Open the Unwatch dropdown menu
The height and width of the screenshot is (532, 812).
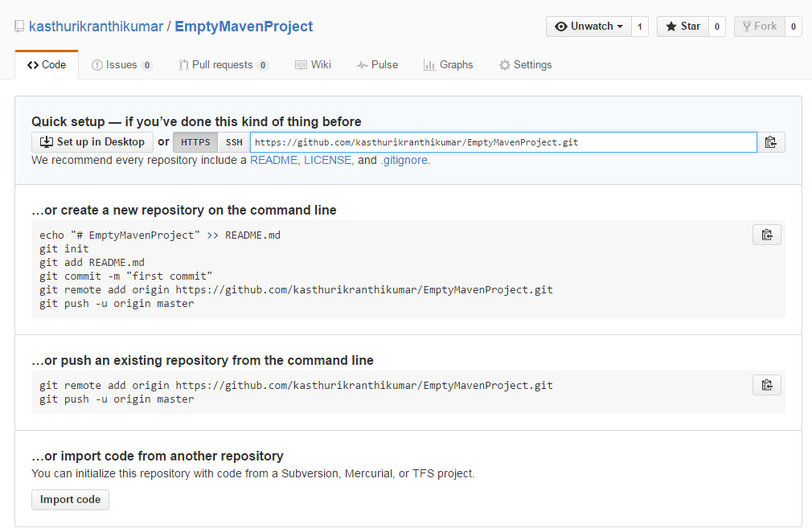pos(588,27)
